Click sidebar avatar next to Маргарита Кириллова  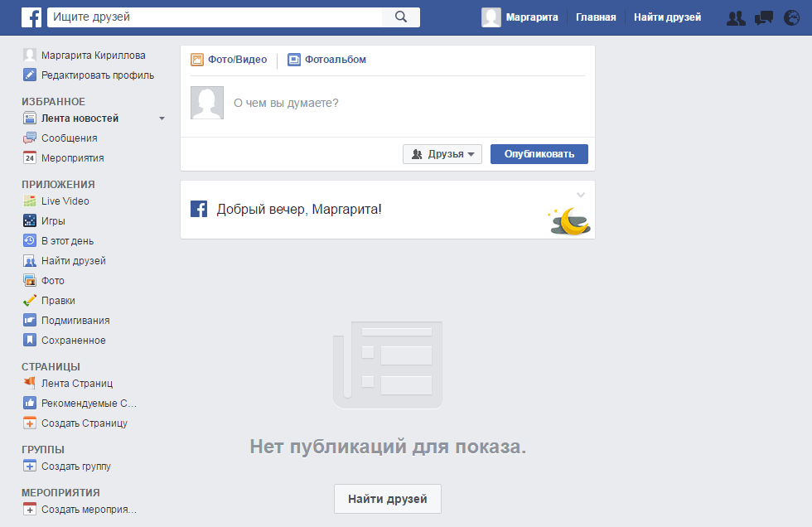(x=30, y=55)
